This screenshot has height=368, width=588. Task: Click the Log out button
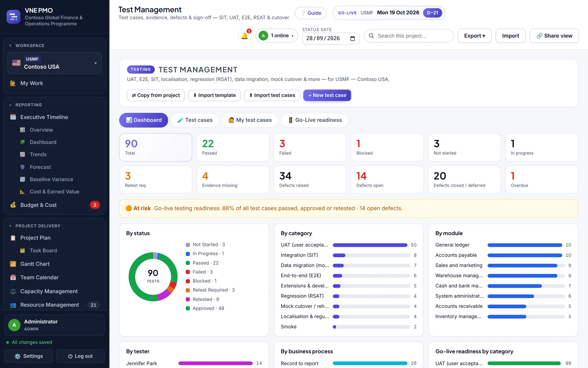point(80,356)
